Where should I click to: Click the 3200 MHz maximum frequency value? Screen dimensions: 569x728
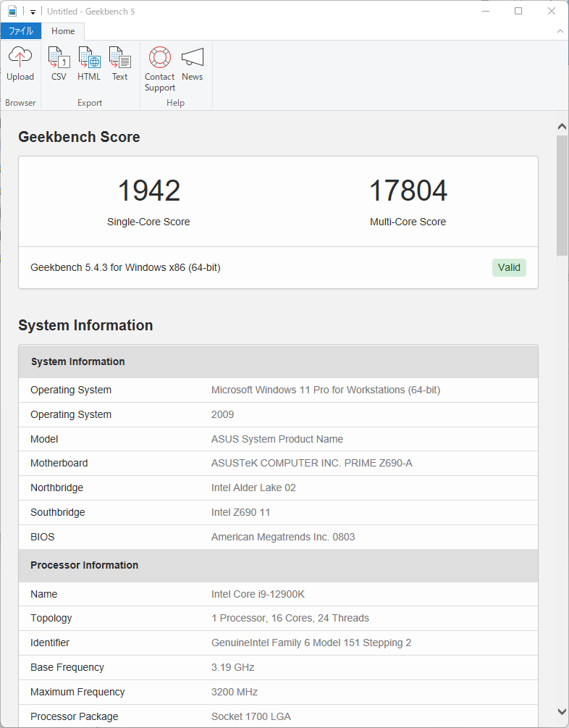point(235,692)
